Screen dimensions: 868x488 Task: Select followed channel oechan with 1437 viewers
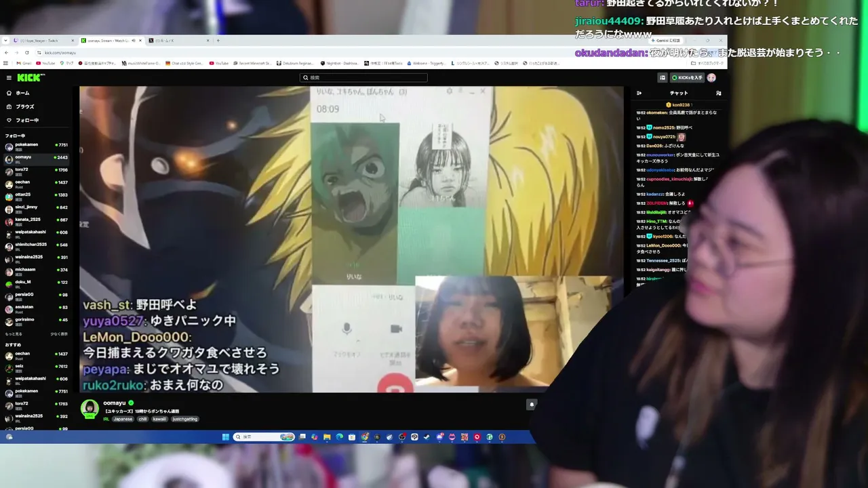pyautogui.click(x=35, y=184)
